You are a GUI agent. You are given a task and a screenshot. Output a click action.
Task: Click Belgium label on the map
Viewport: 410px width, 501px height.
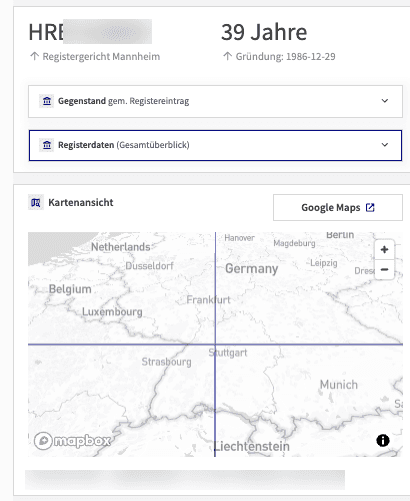(x=70, y=289)
